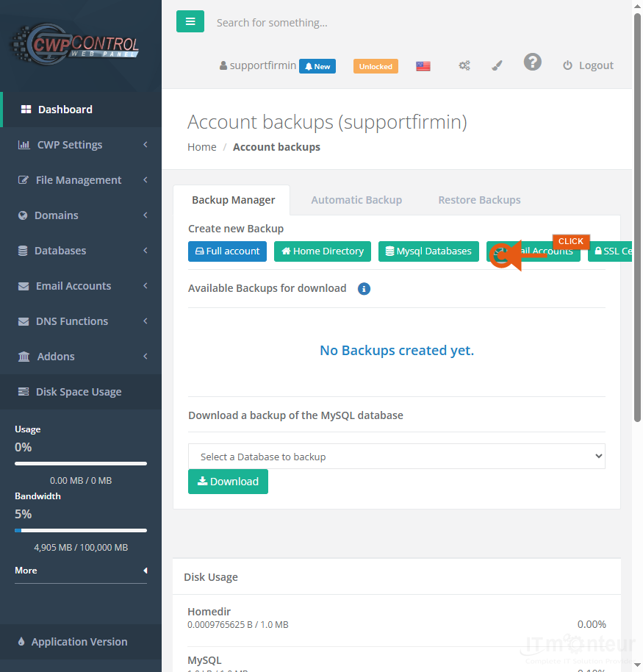Click the green Download button
This screenshot has height=672, width=643.
(228, 482)
